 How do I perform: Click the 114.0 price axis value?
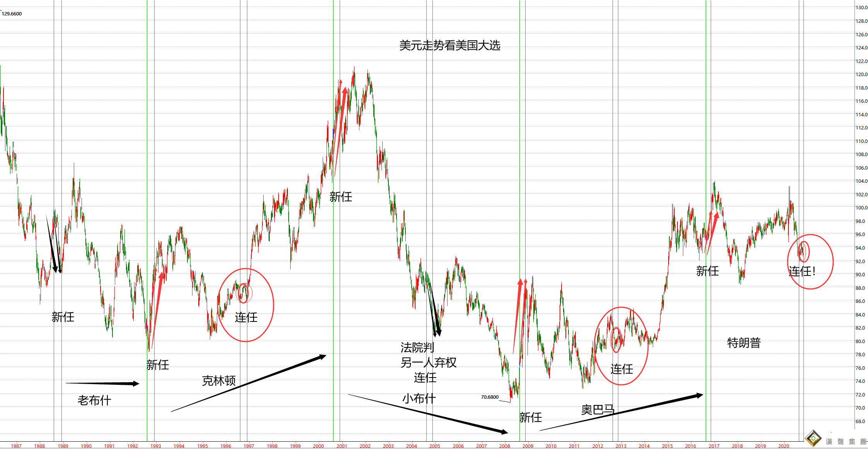(x=861, y=114)
